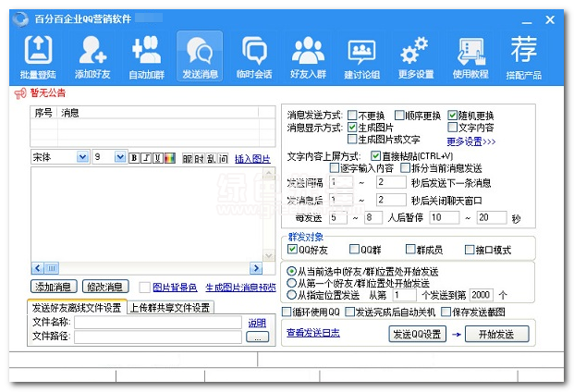Open the 搭配产品 recommended products icon

524,56
